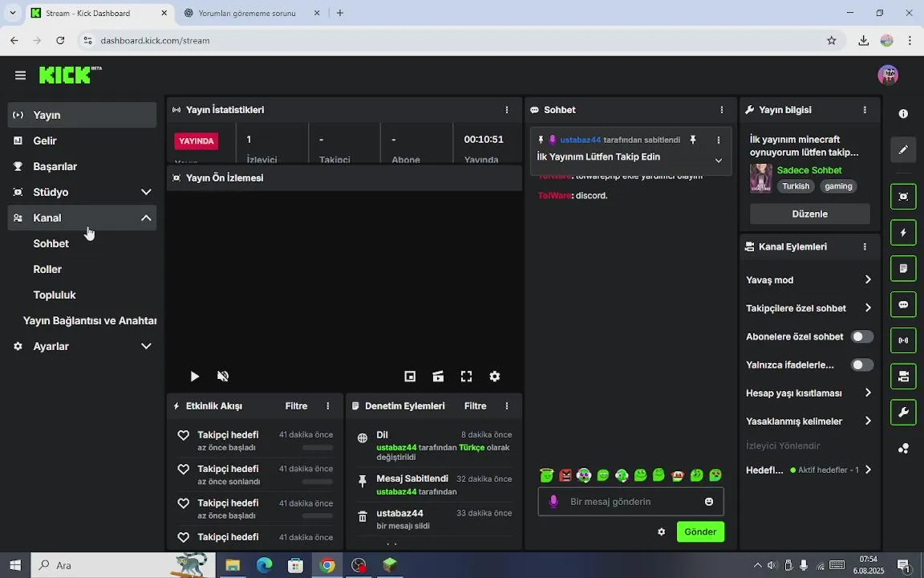Viewport: 924px width, 578px height.
Task: Collapse the Kanal menu section
Action: click(82, 218)
